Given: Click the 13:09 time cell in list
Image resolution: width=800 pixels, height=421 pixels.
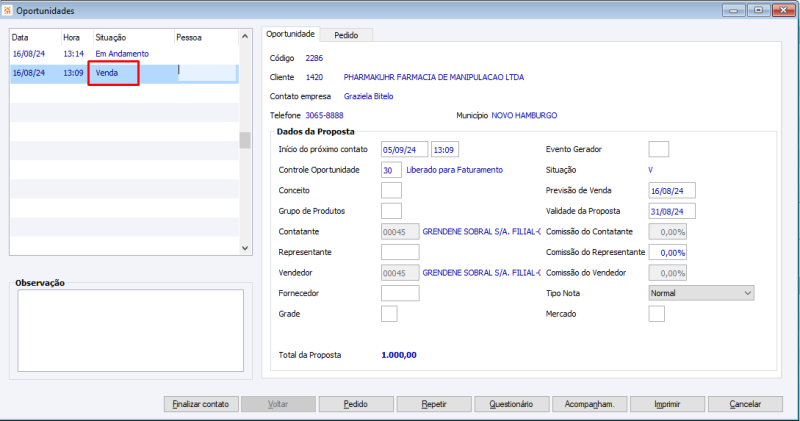Looking at the screenshot, I should coord(73,73).
